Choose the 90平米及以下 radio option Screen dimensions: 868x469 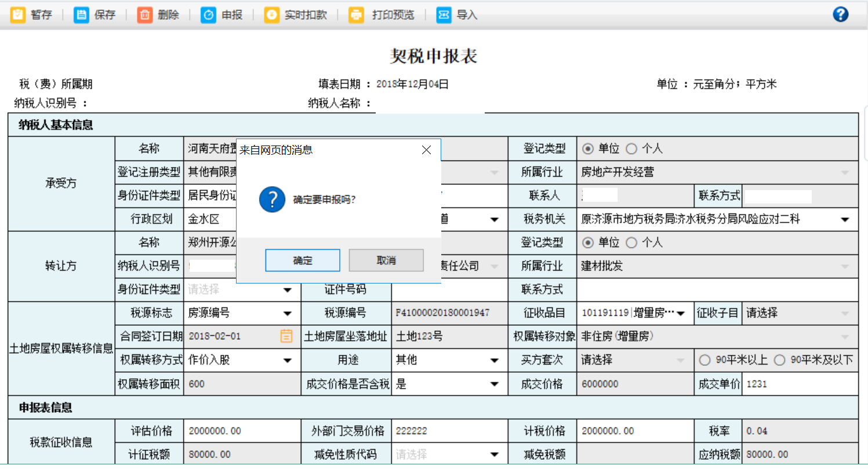click(780, 360)
